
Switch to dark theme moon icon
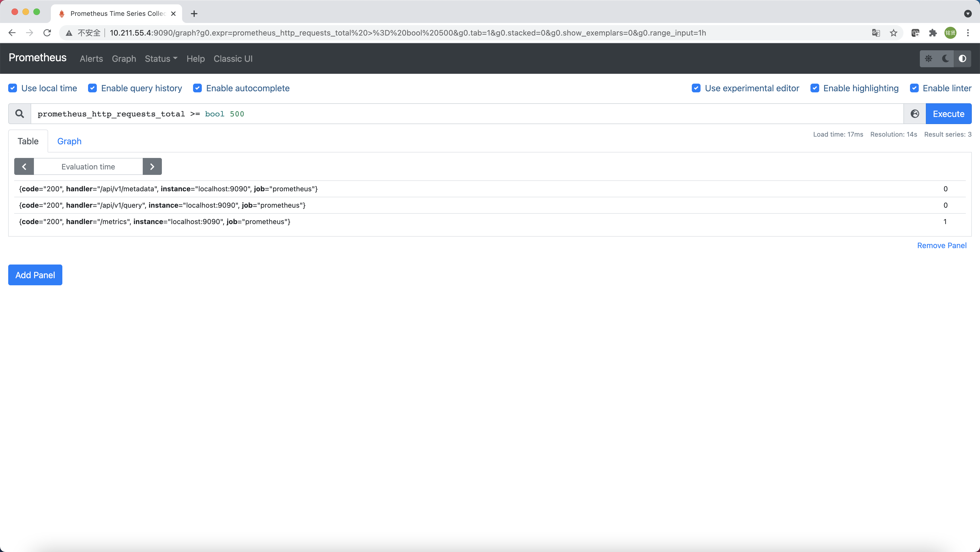tap(945, 58)
